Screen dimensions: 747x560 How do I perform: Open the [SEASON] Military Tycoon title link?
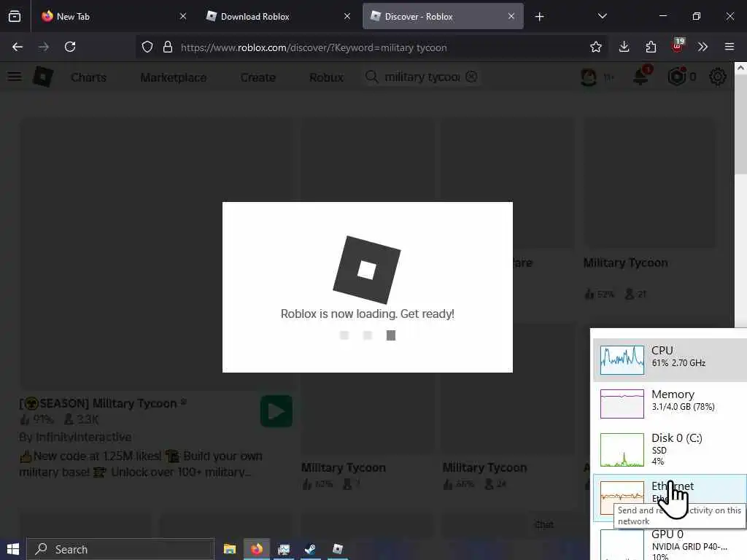[102, 403]
